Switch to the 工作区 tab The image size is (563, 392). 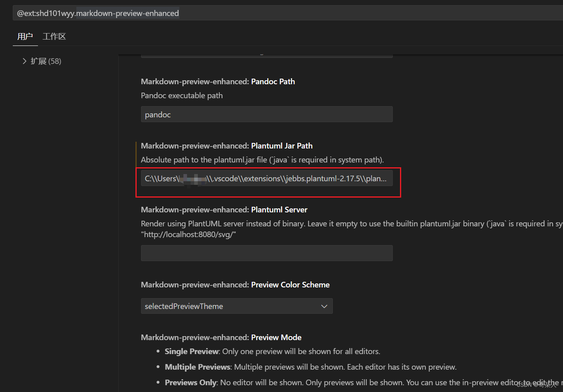pos(54,37)
